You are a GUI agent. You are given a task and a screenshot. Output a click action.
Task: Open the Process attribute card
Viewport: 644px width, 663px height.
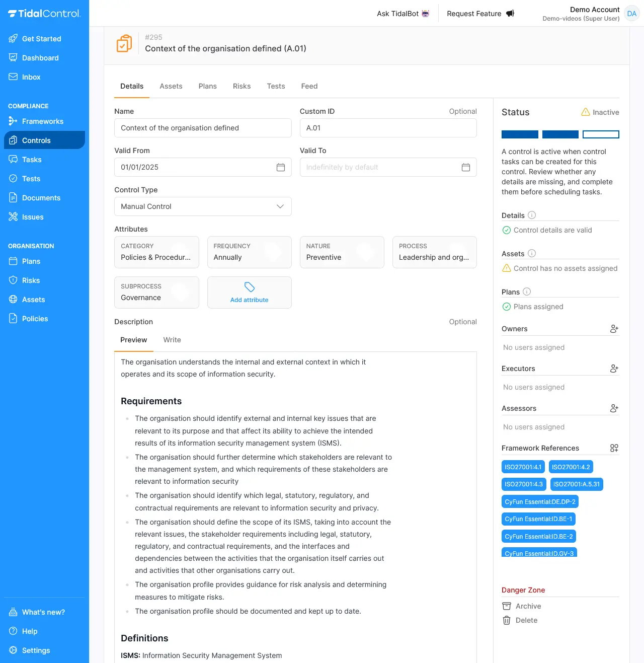tap(435, 252)
